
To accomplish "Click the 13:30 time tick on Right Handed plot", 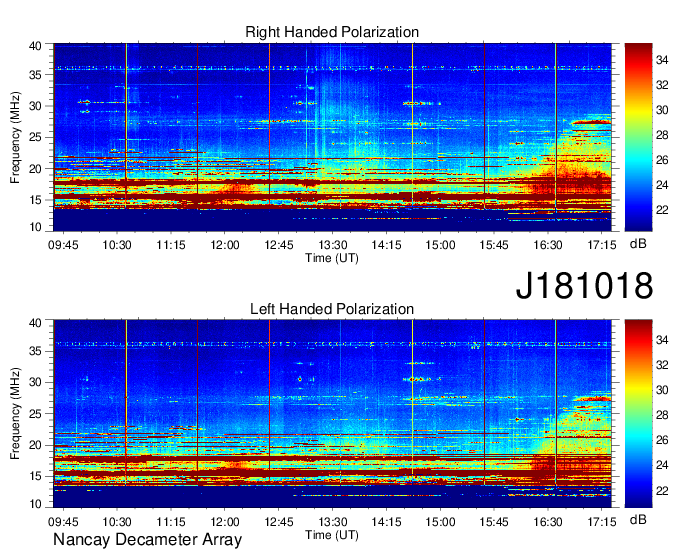I will (x=333, y=245).
